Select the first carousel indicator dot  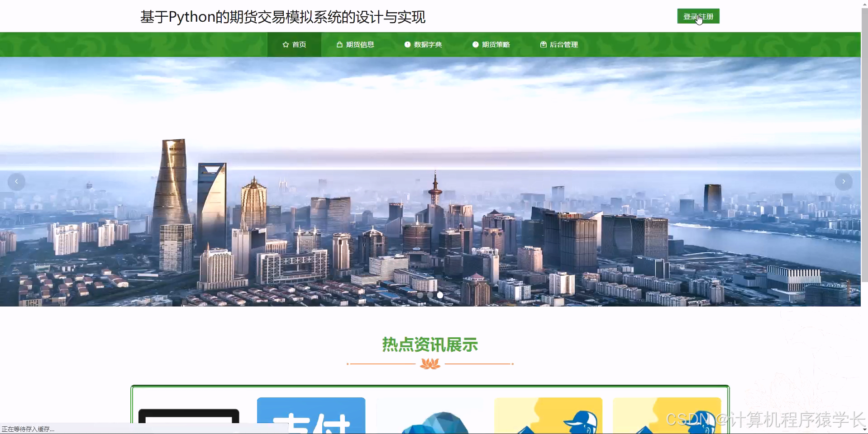(420, 295)
